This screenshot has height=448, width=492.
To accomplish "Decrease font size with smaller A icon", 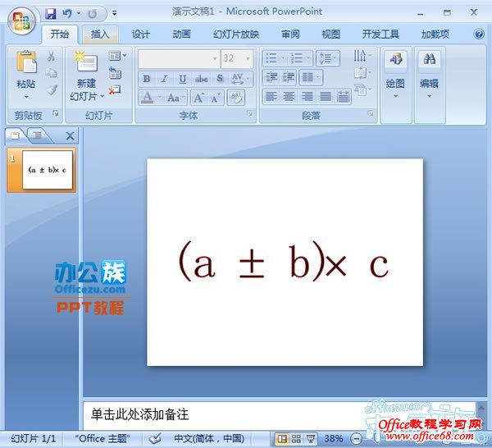I will (216, 98).
